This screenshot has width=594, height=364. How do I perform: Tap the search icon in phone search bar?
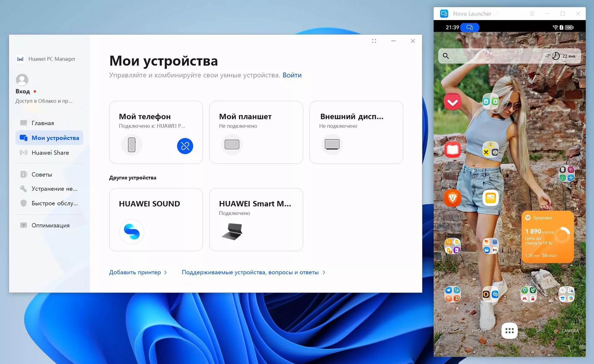(x=446, y=56)
